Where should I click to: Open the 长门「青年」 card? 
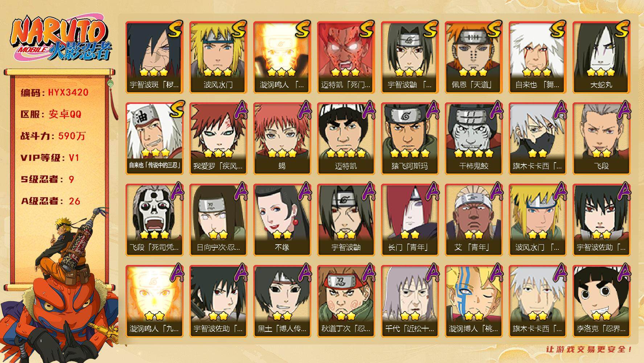tap(410, 220)
